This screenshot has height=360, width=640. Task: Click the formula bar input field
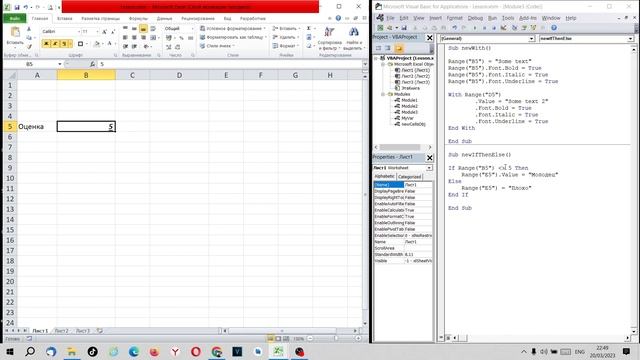(x=229, y=64)
